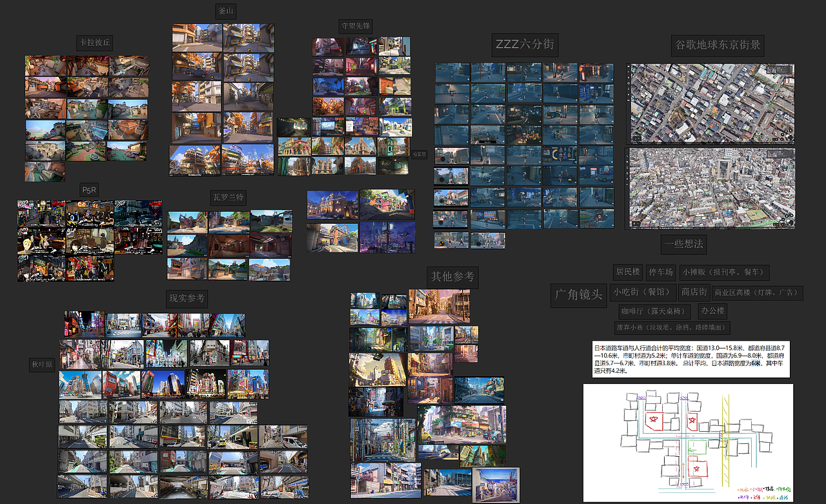Select the oblique Tokyo skyline aerial image

tap(711, 188)
